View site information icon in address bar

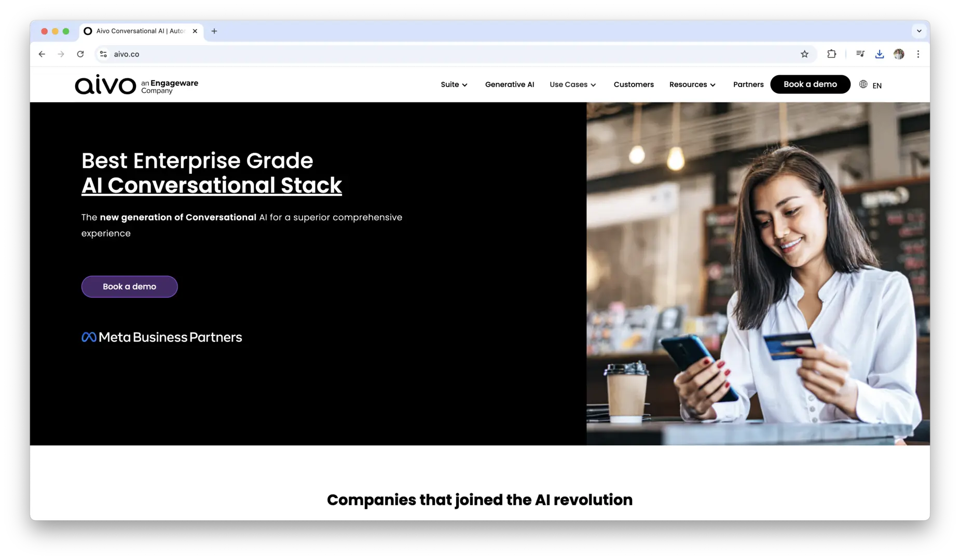pyautogui.click(x=103, y=54)
